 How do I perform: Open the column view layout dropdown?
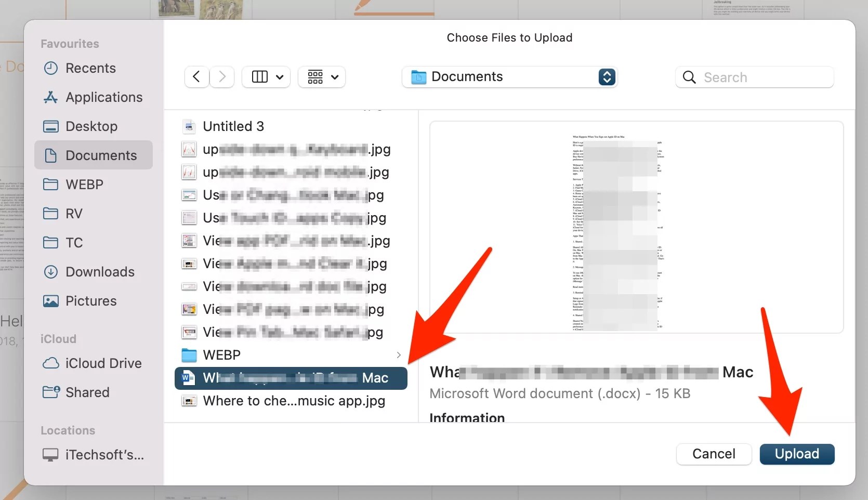click(266, 76)
